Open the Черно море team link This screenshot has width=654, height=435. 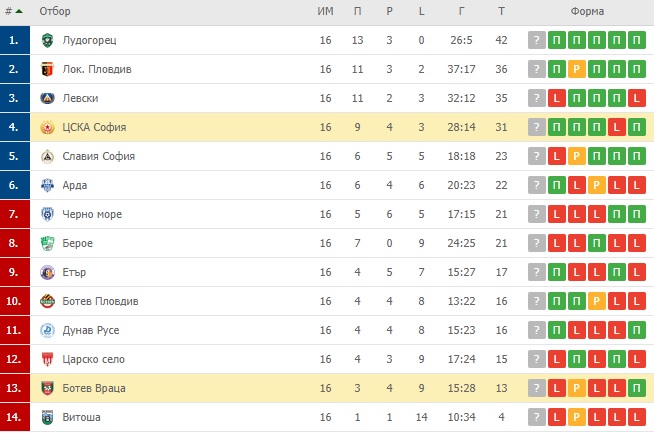pos(92,214)
